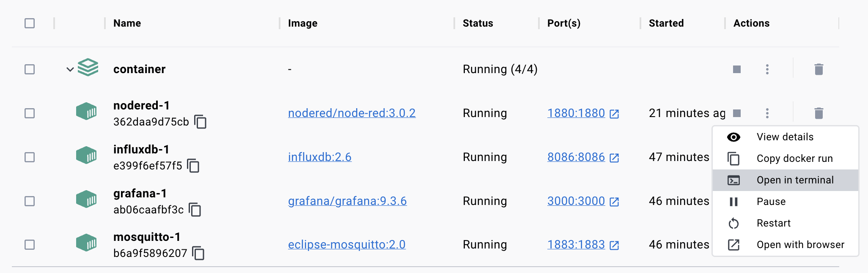Copy the nodered-1 container ID

[200, 122]
